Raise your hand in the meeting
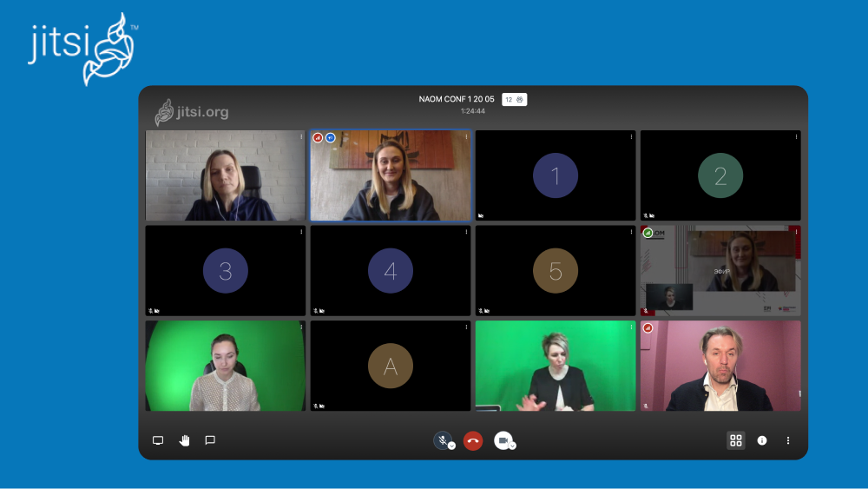The width and height of the screenshot is (868, 489). tap(184, 440)
